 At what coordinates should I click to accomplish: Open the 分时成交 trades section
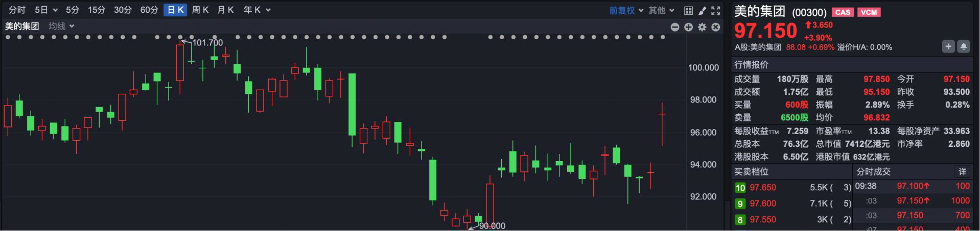tap(873, 172)
